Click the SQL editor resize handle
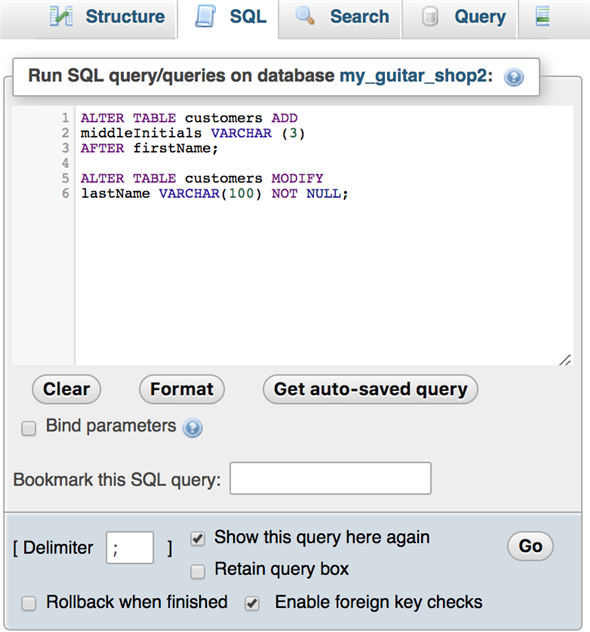 (565, 360)
